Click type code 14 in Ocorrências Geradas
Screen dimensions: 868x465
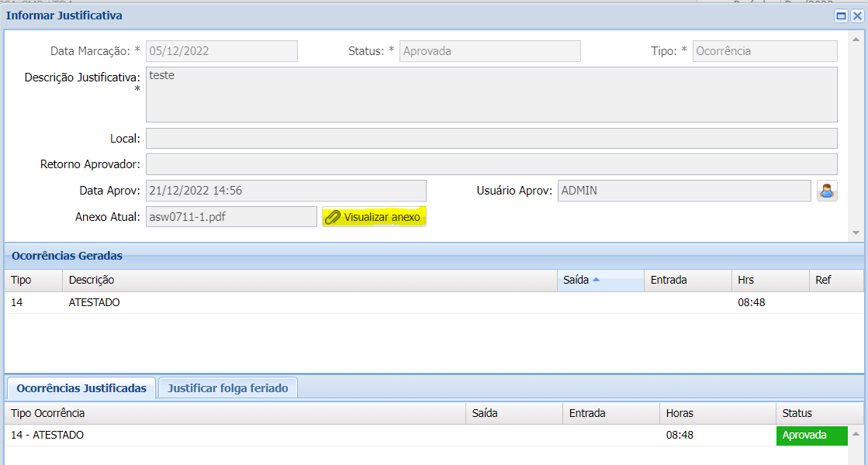point(16,302)
